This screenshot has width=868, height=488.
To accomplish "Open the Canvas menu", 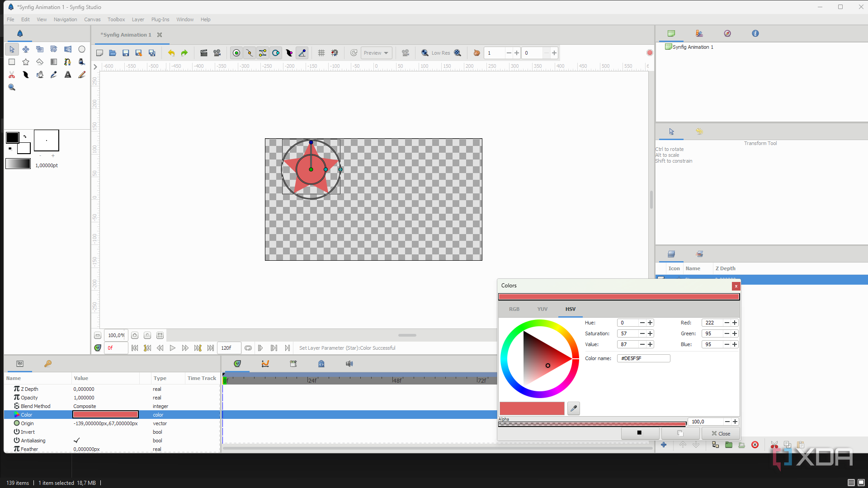I will [x=92, y=19].
